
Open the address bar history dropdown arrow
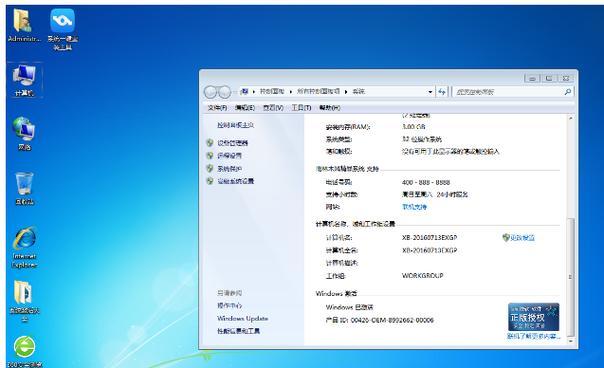[430, 92]
